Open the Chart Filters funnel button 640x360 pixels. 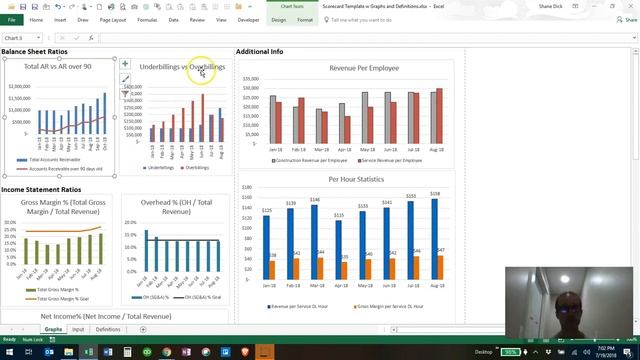click(125, 94)
